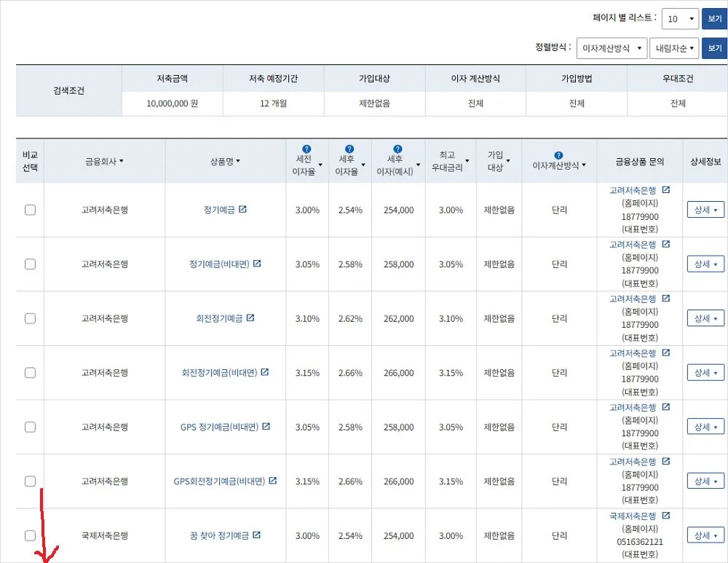
Task: Open the 이자계산방식 sort criteria dropdown
Action: coord(612,49)
